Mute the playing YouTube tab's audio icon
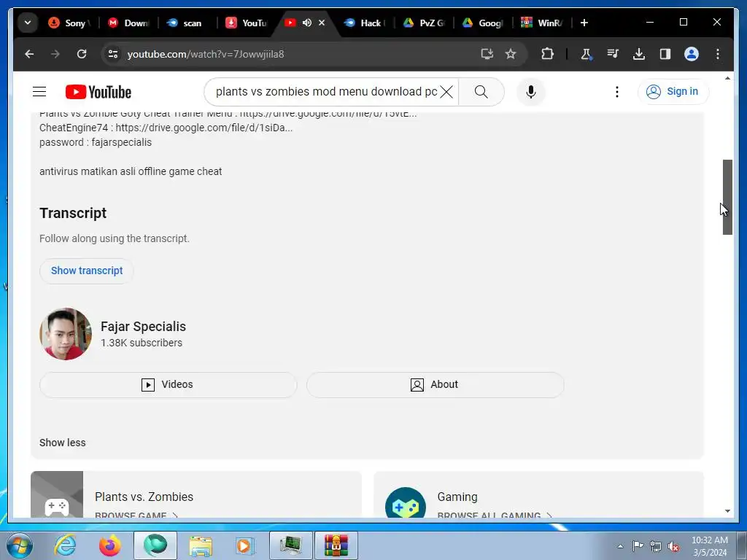This screenshot has height=560, width=747. pos(307,23)
